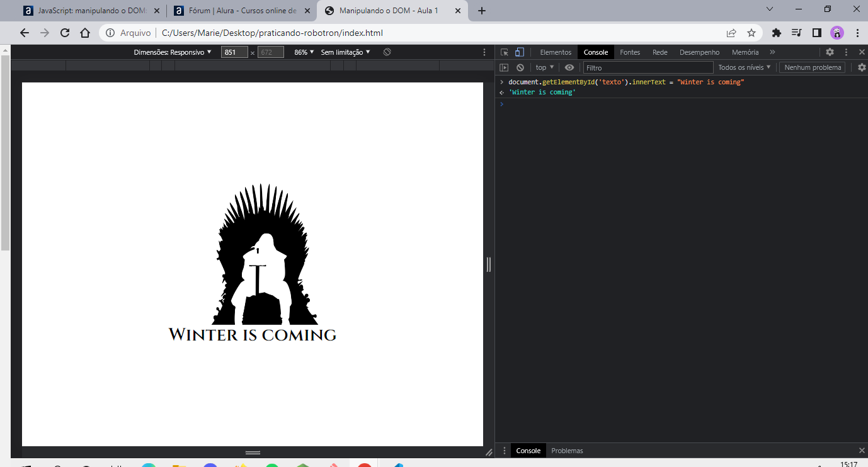Switch to the Elementos tab
Image resolution: width=868 pixels, height=467 pixels.
[556, 52]
